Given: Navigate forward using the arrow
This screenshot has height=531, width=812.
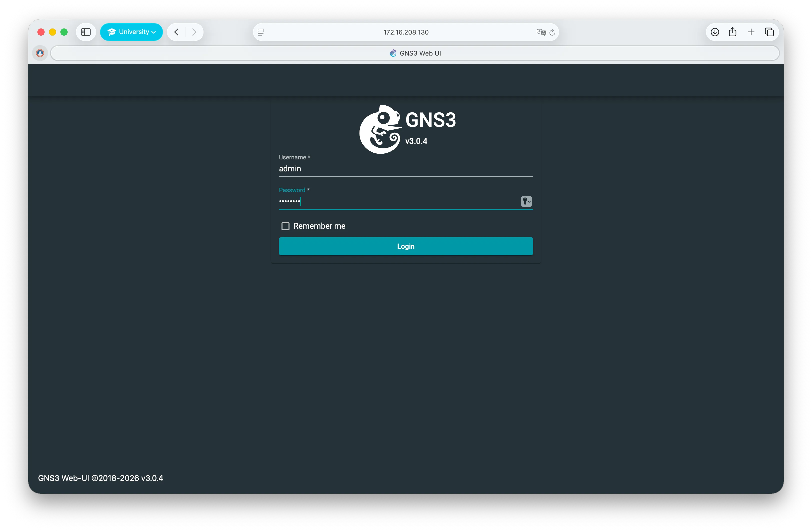Looking at the screenshot, I should pyautogui.click(x=194, y=32).
